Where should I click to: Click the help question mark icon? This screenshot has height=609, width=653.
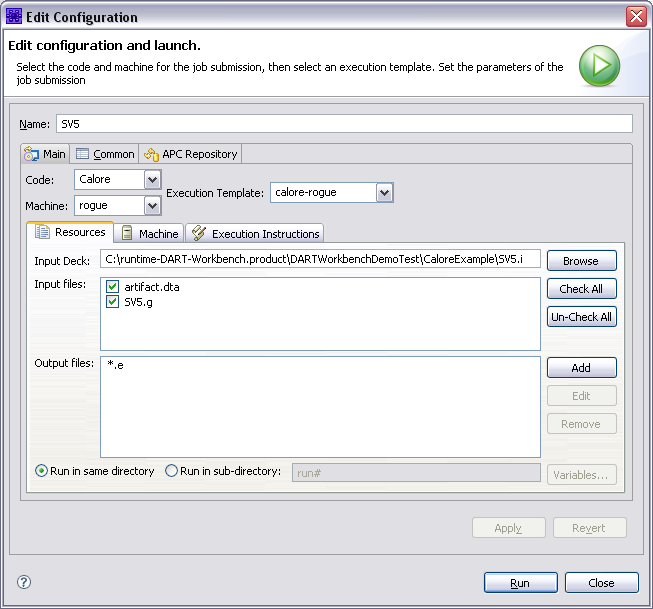pos(24,582)
